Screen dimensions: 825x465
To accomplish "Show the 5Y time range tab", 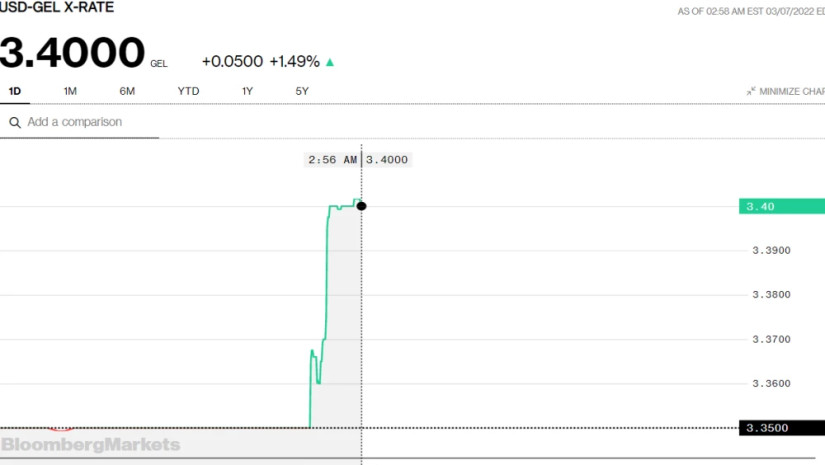I will 301,92.
